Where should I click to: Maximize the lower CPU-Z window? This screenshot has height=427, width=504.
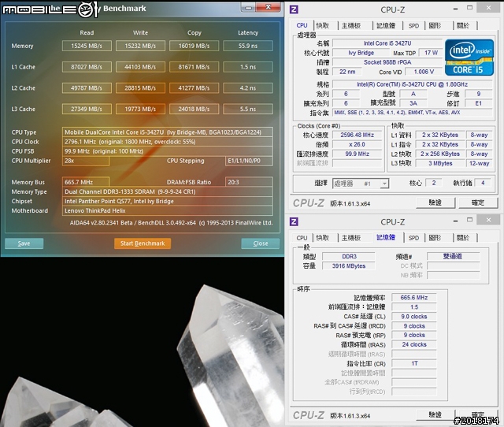click(469, 220)
